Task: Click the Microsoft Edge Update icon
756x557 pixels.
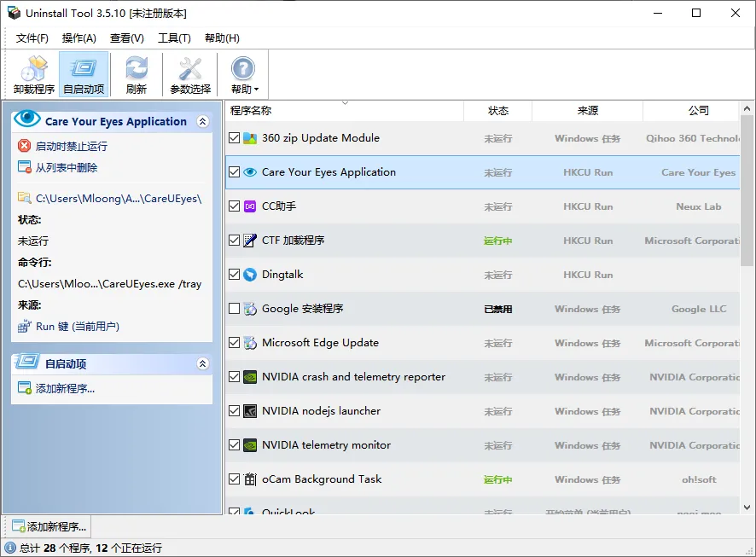Action: click(250, 343)
